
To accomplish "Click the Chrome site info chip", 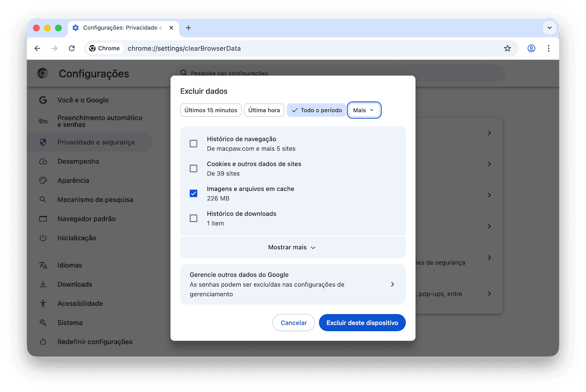I will point(105,49).
